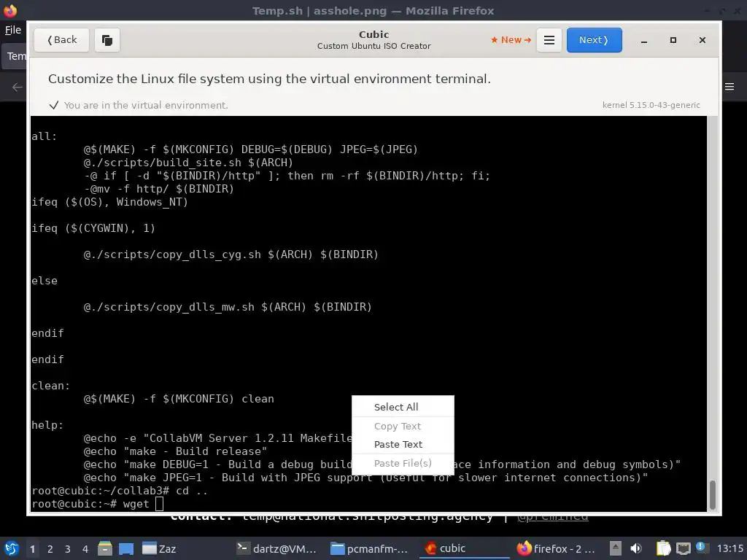Launch file manager drawer icon in taskbar
This screenshot has width=747, height=560.
point(105,548)
